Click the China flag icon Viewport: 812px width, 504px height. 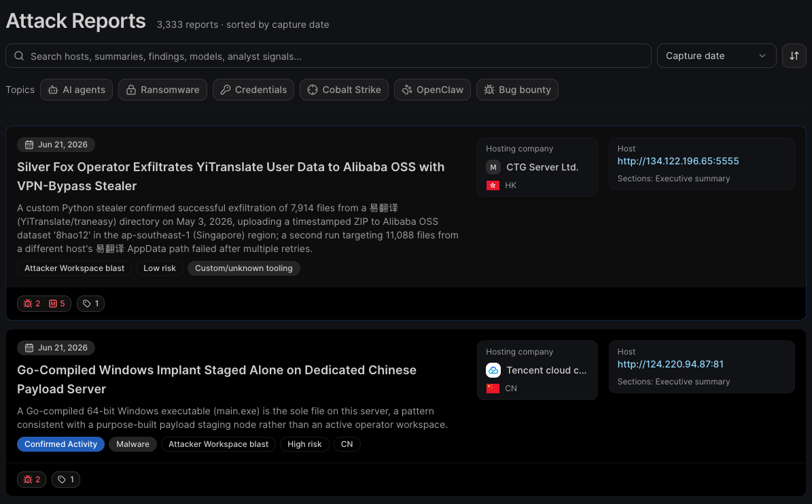493,388
